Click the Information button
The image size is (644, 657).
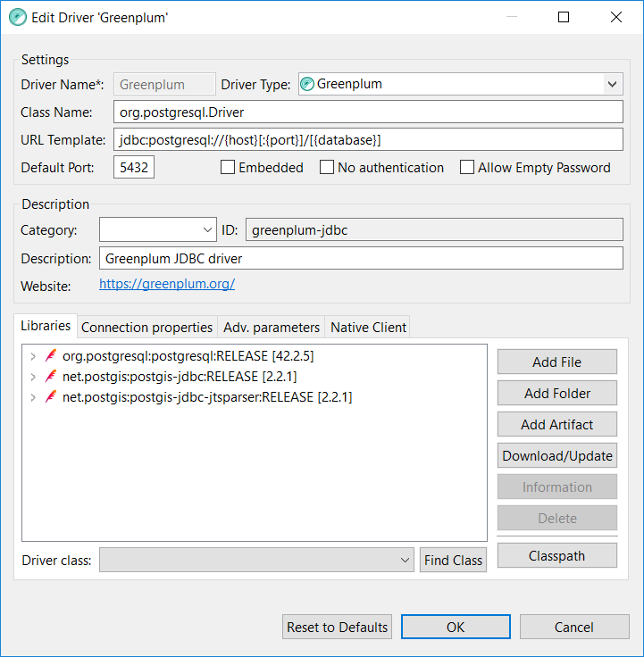(x=556, y=487)
